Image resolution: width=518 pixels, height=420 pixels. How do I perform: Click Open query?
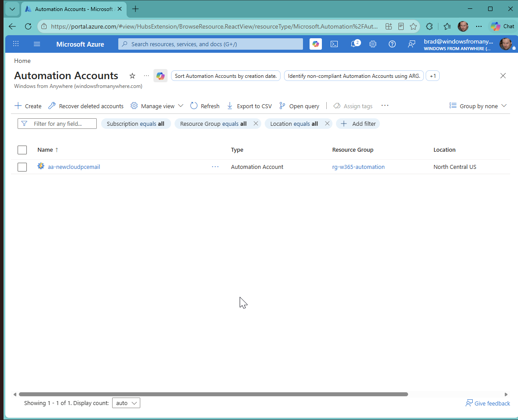click(299, 106)
